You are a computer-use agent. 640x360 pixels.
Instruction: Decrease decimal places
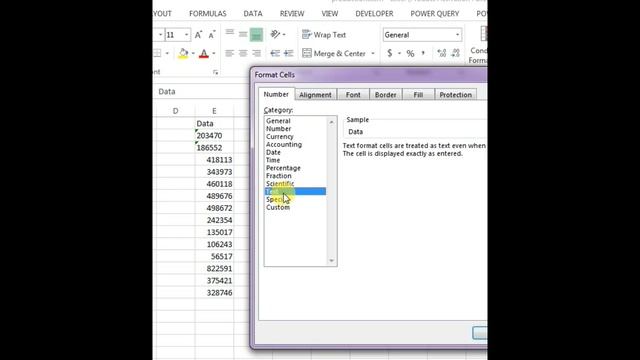point(456,53)
